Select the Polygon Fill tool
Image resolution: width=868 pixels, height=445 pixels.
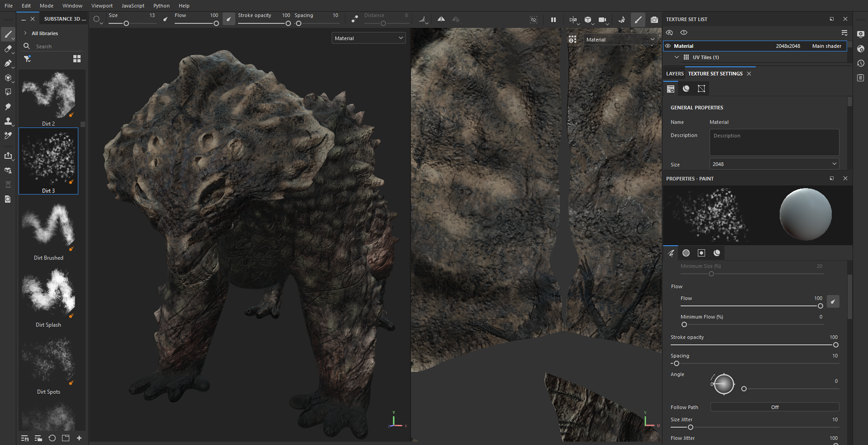(8, 92)
